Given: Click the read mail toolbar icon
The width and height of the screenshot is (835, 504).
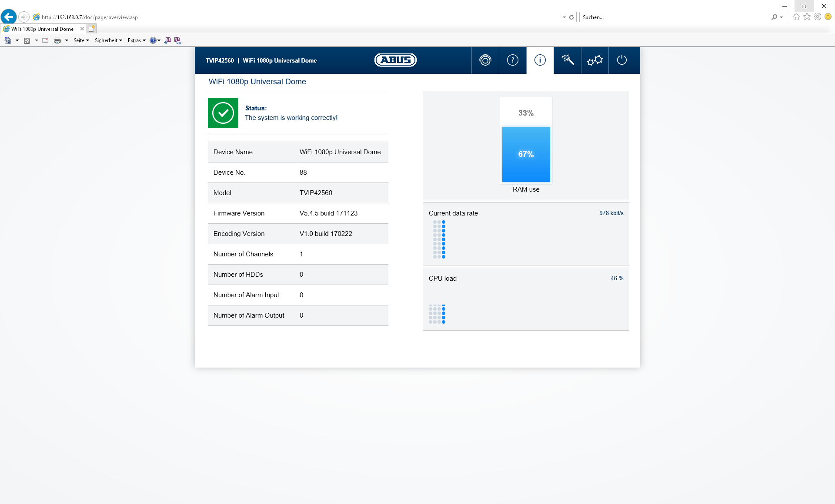Looking at the screenshot, I should (45, 40).
